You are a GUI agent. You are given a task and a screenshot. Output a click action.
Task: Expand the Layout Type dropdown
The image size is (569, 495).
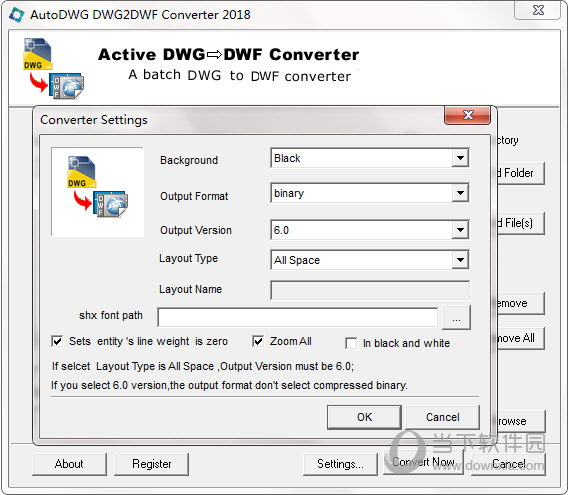click(x=460, y=259)
